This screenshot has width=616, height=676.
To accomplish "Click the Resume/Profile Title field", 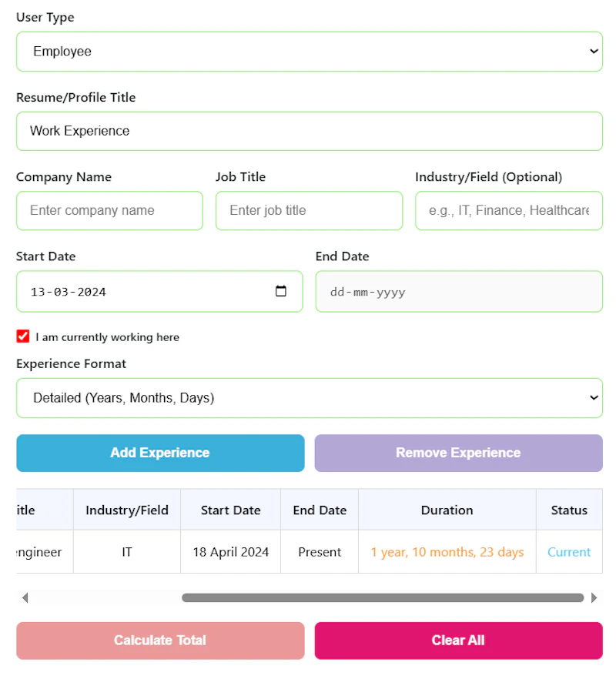I will coord(309,131).
